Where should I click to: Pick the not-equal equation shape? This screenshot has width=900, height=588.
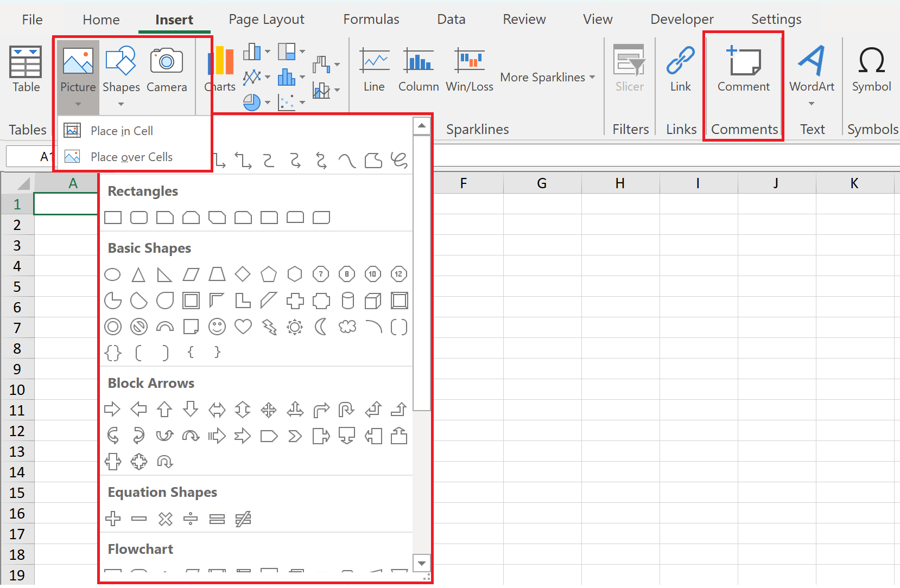[243, 519]
